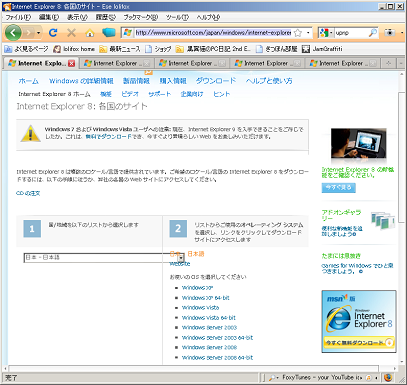Viewport: 407px width, 385px height.
Task: Go to ホーム in the page navigation
Action: pyautogui.click(x=29, y=81)
